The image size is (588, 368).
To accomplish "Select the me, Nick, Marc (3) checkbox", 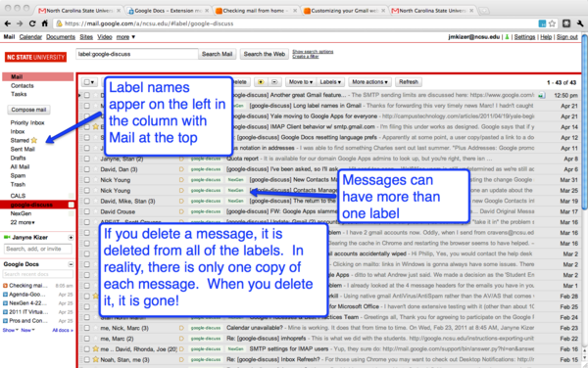I will 86,328.
